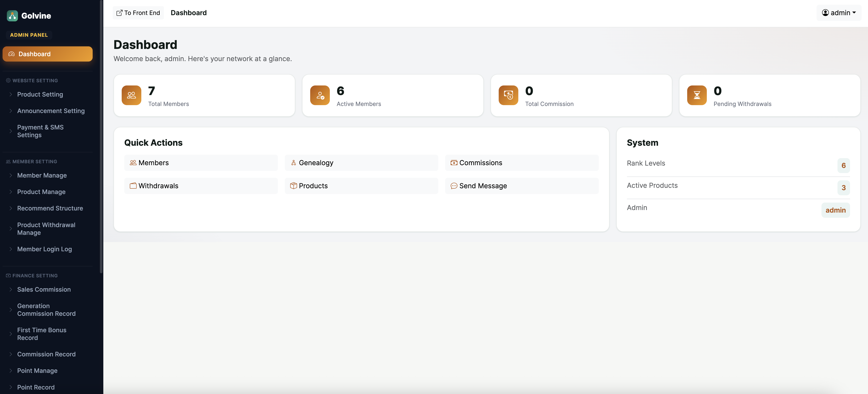Click the ADMIN PANEL label badge
Viewport: 868px width, 394px height.
(x=29, y=35)
